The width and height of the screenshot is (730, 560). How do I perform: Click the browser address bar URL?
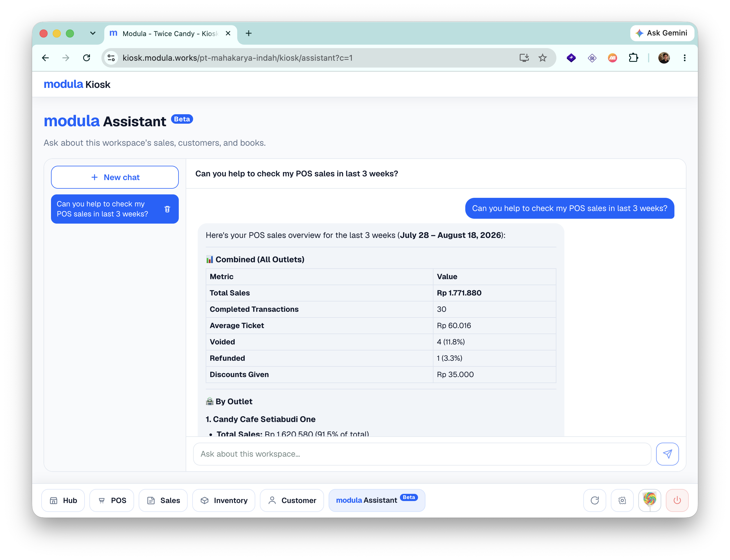point(238,58)
